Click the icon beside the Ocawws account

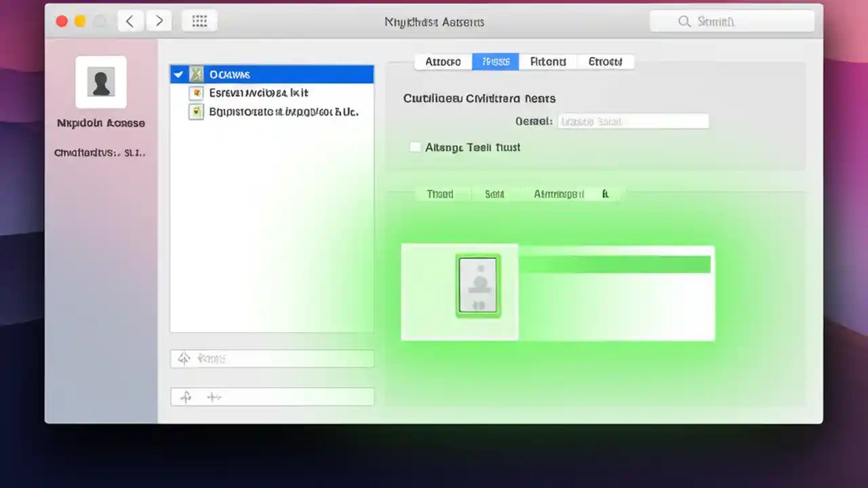tap(196, 74)
